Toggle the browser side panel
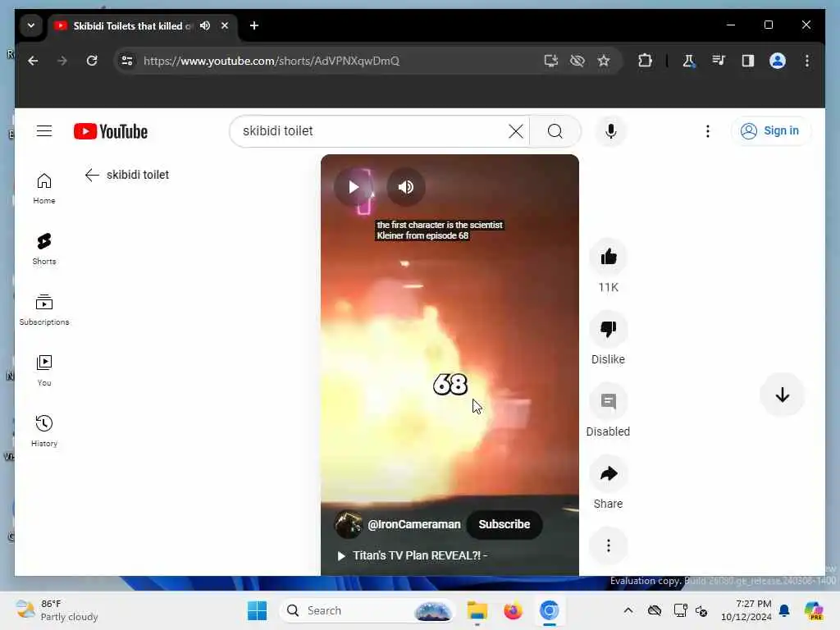 pos(748,61)
